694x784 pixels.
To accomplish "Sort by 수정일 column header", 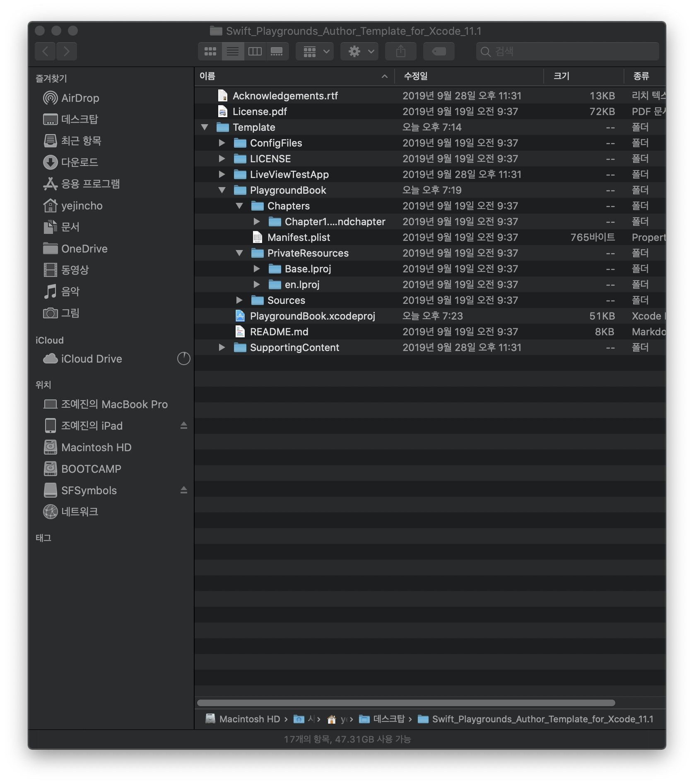I will click(469, 76).
